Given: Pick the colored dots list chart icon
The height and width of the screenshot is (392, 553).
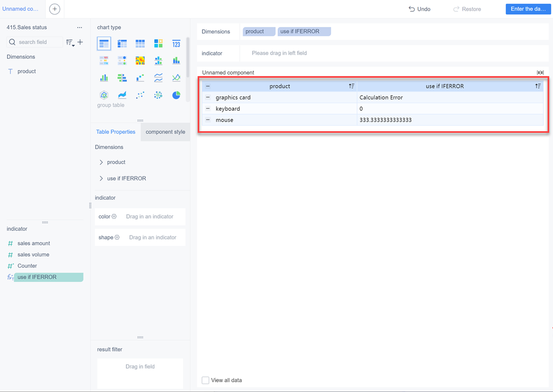Looking at the screenshot, I should [122, 60].
